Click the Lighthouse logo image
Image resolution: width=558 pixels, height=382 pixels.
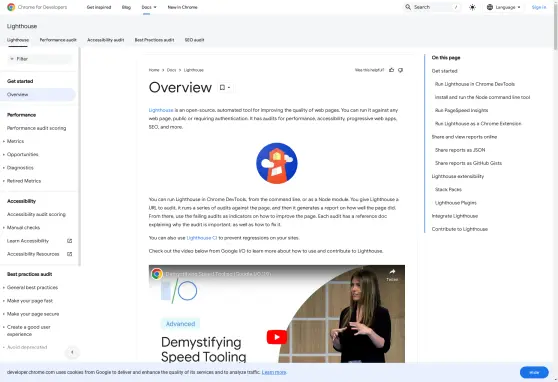(277, 163)
